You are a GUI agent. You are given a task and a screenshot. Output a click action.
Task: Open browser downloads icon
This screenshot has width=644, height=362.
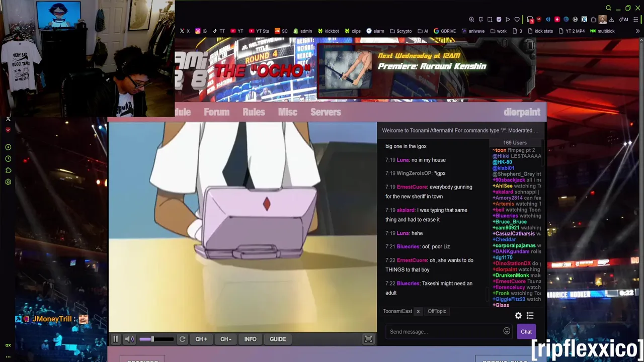click(611, 20)
